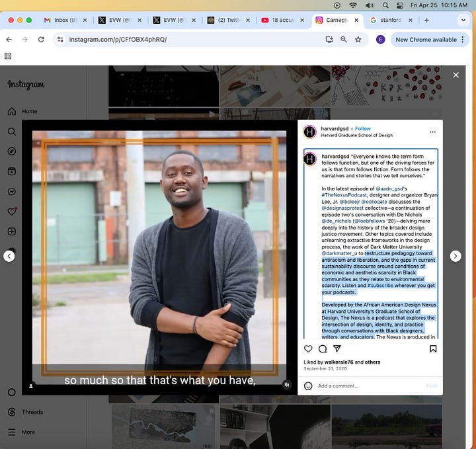This screenshot has width=476, height=449.
Task: Open macOS Wi-Fi menu
Action: pyautogui.click(x=353, y=5)
